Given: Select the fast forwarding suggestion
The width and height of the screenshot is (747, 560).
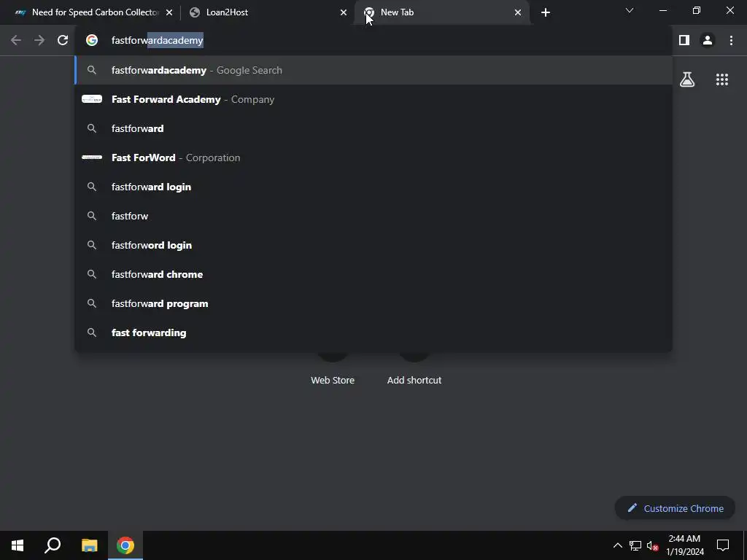Looking at the screenshot, I should point(373,332).
